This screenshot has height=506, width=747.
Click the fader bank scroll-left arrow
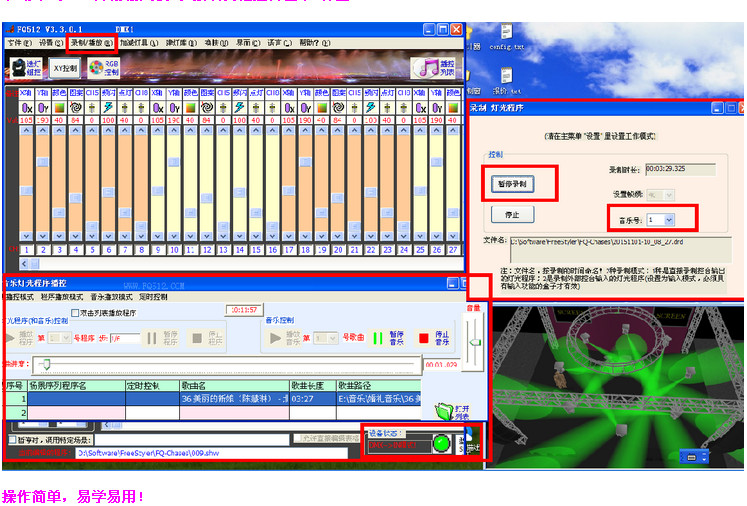[24, 263]
